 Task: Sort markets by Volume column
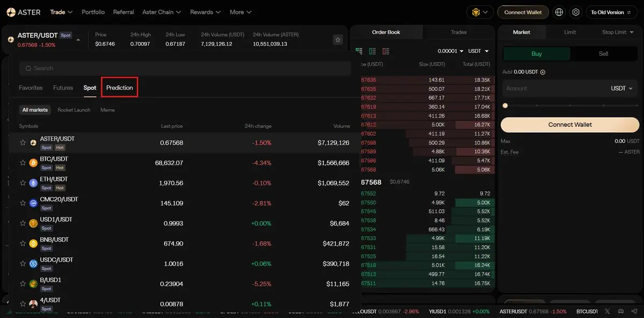click(342, 126)
